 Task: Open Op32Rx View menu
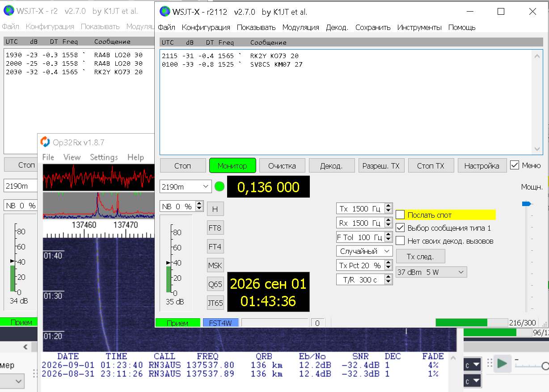pyautogui.click(x=72, y=157)
